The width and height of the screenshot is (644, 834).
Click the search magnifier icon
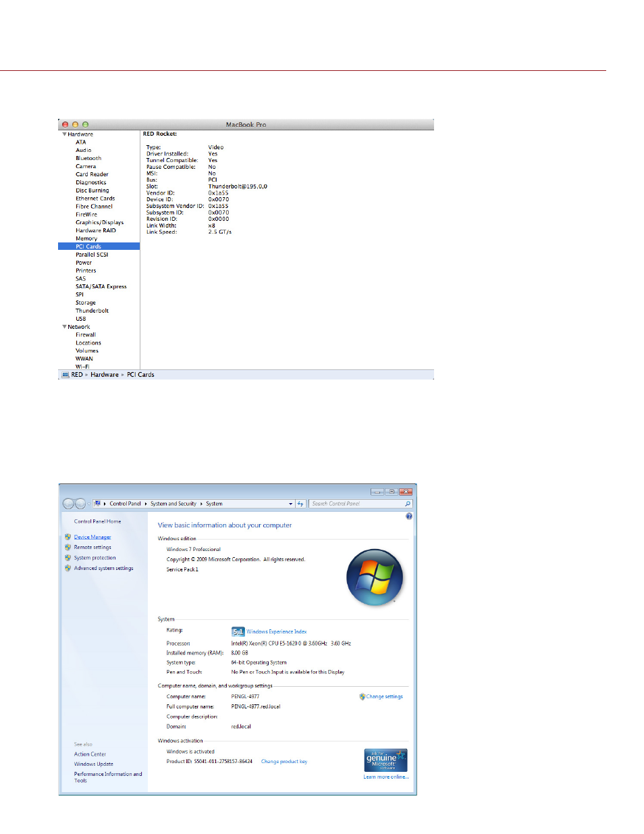pos(408,504)
